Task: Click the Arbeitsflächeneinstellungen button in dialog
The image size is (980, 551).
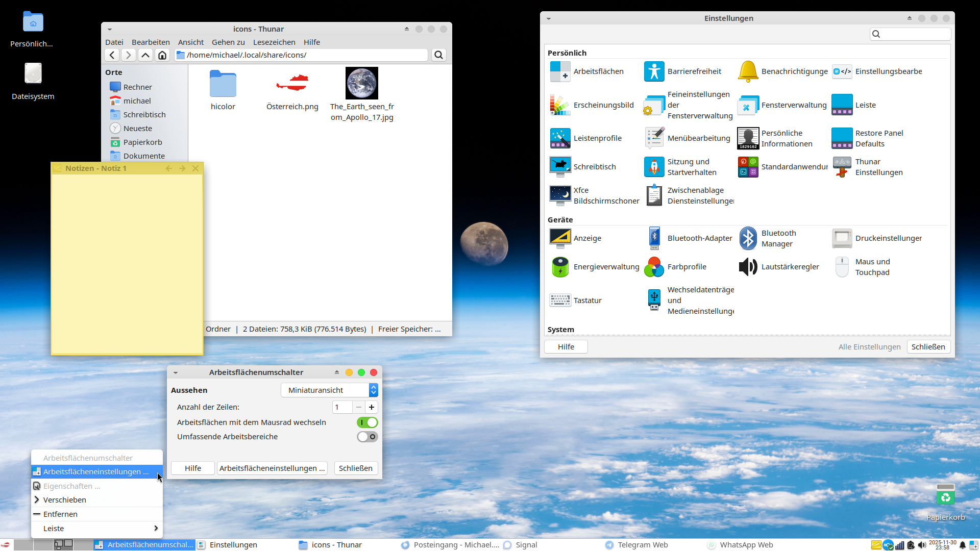Action: tap(272, 468)
